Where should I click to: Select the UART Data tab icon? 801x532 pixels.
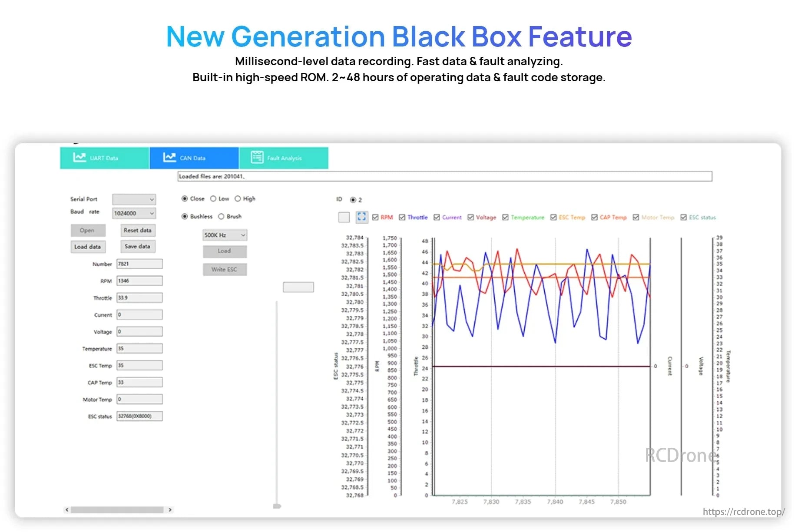tap(80, 158)
